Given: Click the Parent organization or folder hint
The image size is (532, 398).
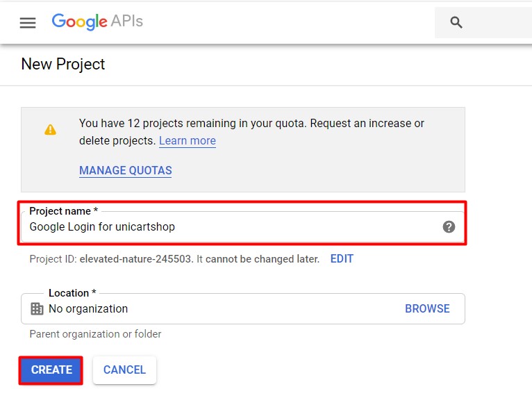Looking at the screenshot, I should click(x=95, y=334).
